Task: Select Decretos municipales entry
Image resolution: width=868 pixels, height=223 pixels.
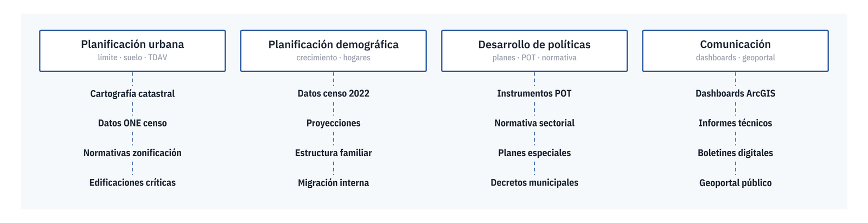Action: (x=534, y=183)
